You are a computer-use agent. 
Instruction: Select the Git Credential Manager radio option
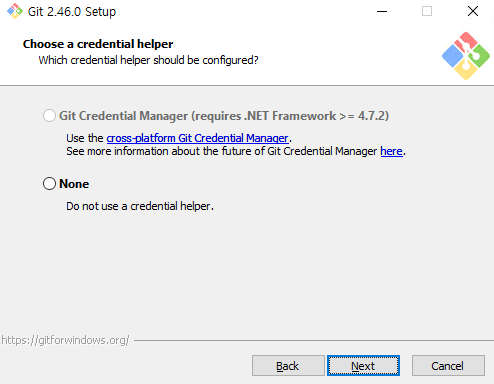[49, 116]
